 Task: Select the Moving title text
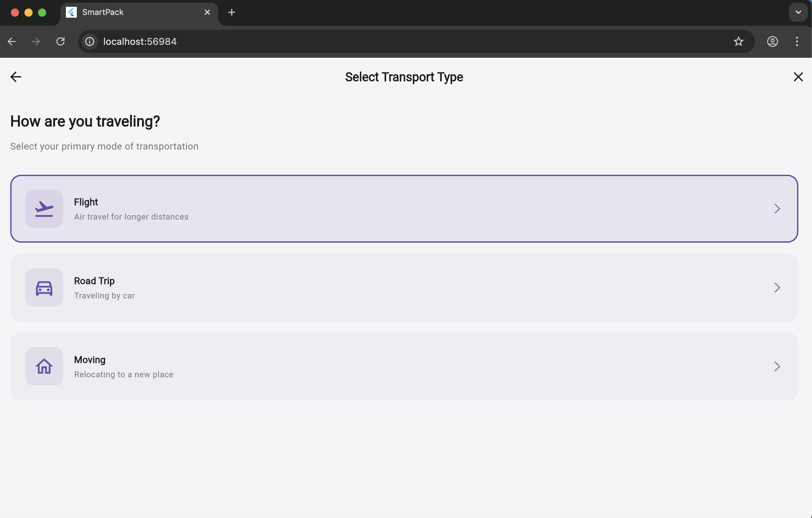coord(90,360)
